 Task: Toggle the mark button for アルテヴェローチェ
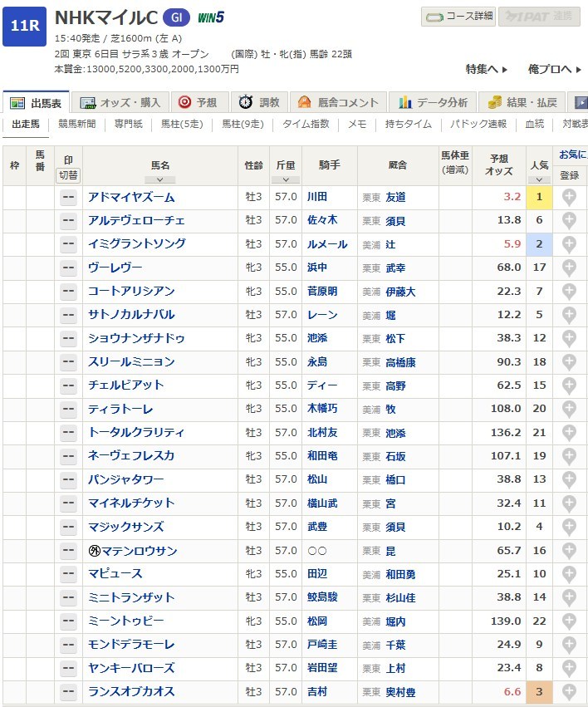tap(68, 220)
